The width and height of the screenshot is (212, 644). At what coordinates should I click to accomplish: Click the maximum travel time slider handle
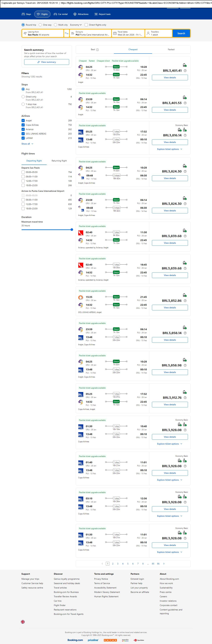click(72, 230)
